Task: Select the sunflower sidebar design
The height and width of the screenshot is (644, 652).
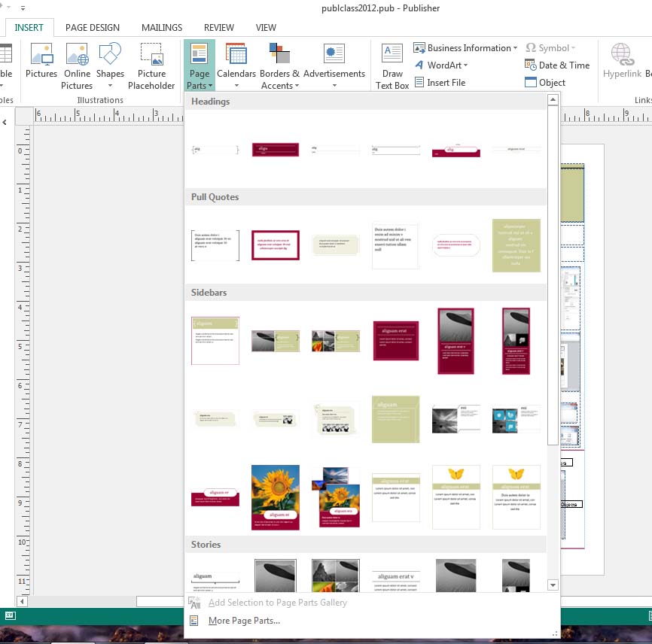Action: click(x=275, y=497)
